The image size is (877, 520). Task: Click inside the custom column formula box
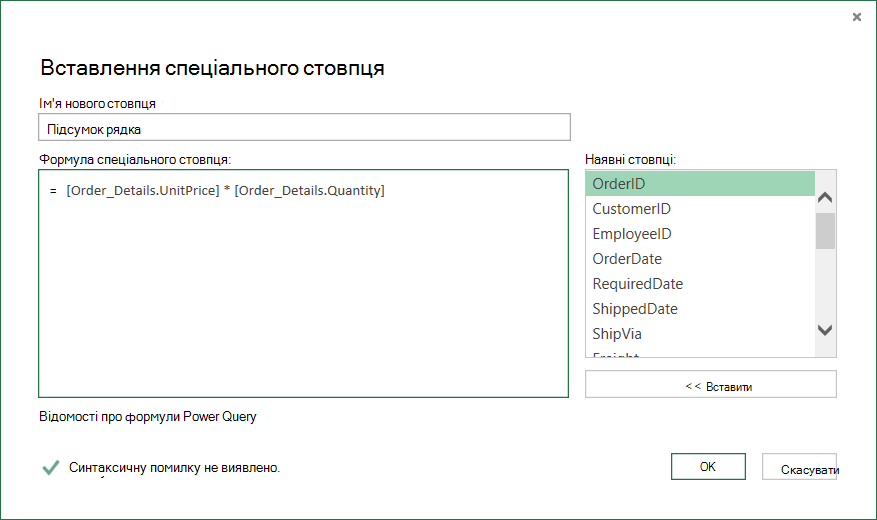304,283
